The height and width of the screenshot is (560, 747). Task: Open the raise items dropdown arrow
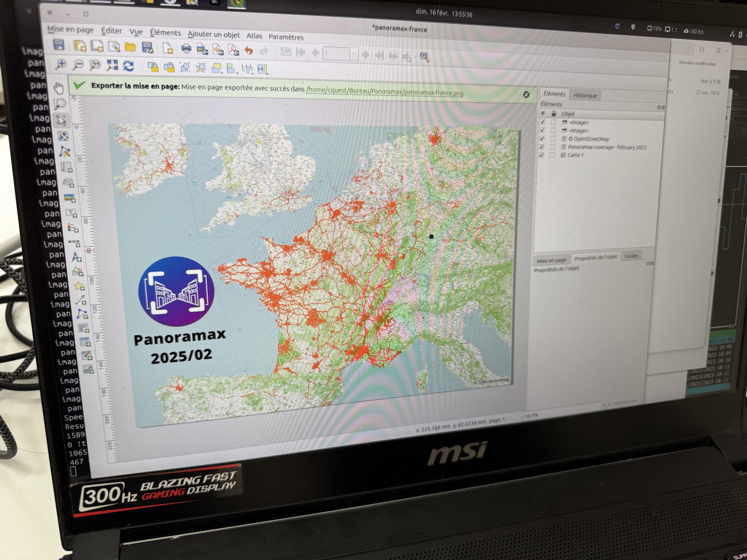point(222,73)
